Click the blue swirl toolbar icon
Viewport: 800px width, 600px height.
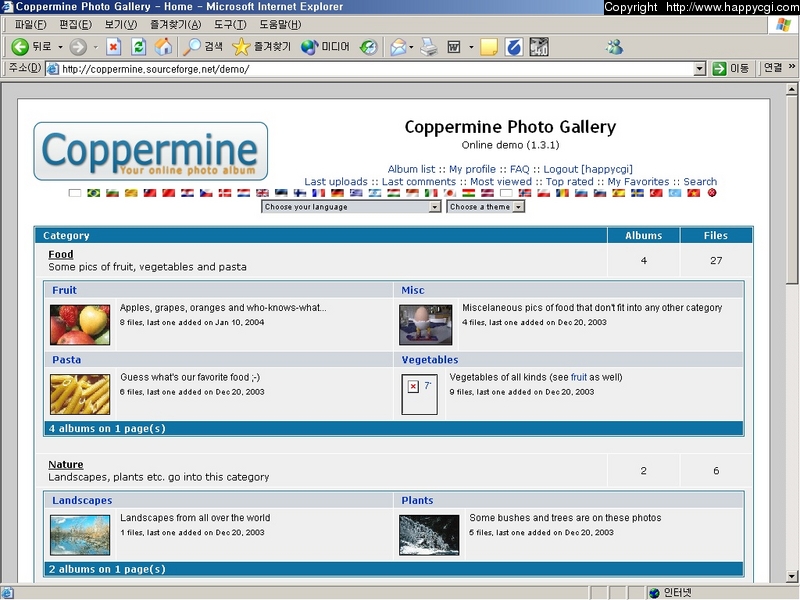[x=514, y=47]
